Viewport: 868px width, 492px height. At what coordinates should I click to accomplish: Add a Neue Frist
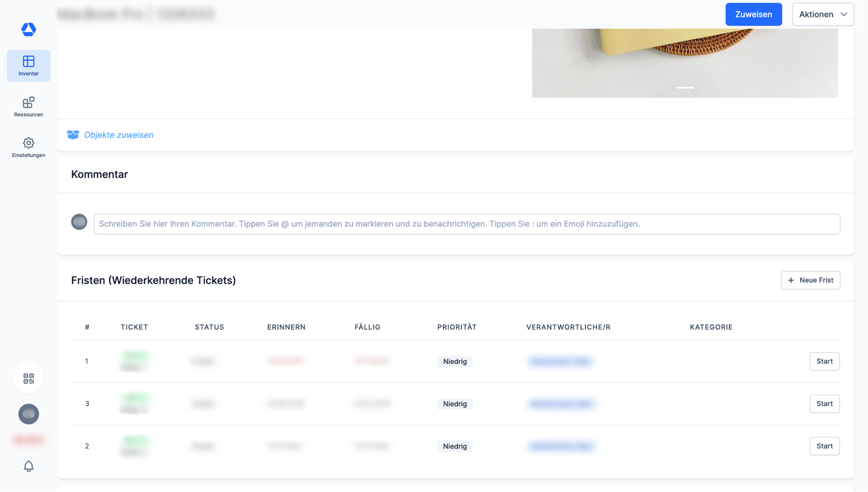[810, 280]
